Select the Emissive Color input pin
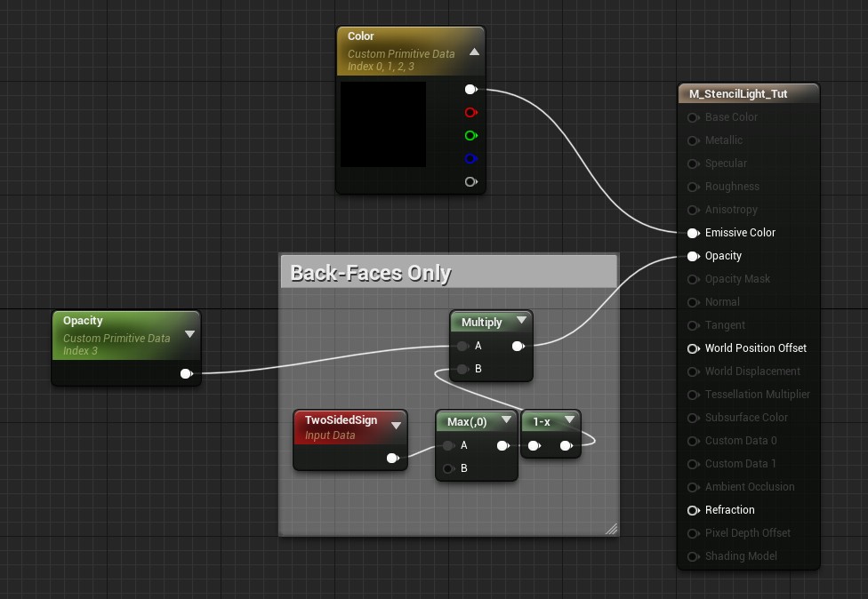 (693, 233)
